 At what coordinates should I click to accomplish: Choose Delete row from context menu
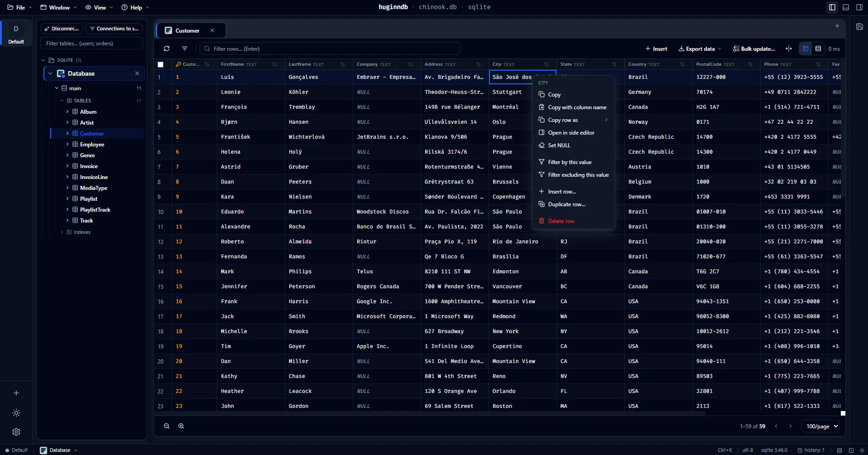point(574,221)
